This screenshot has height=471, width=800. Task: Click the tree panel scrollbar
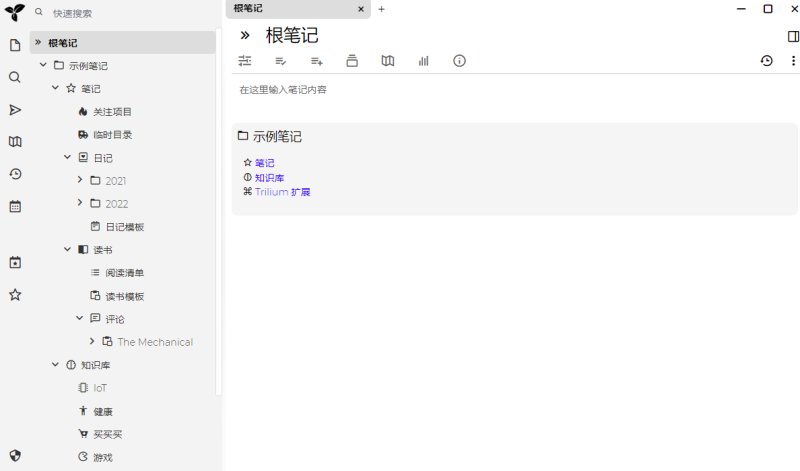[x=218, y=212]
